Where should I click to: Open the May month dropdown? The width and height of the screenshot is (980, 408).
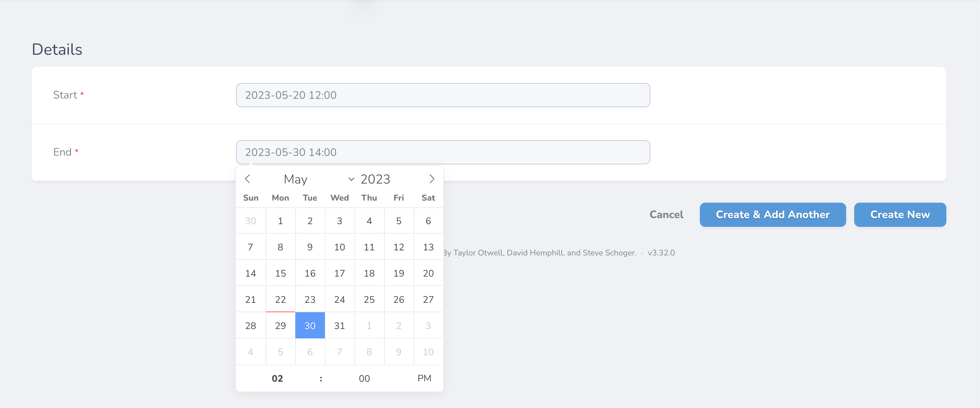pyautogui.click(x=319, y=179)
